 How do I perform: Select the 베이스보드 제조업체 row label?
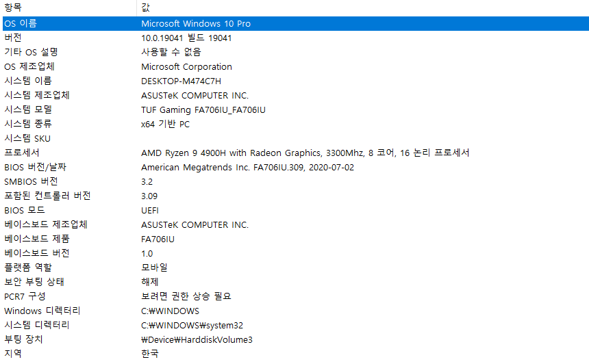(46, 225)
